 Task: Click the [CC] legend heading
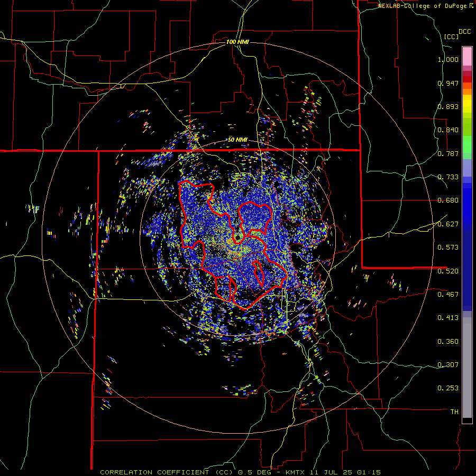tap(452, 36)
